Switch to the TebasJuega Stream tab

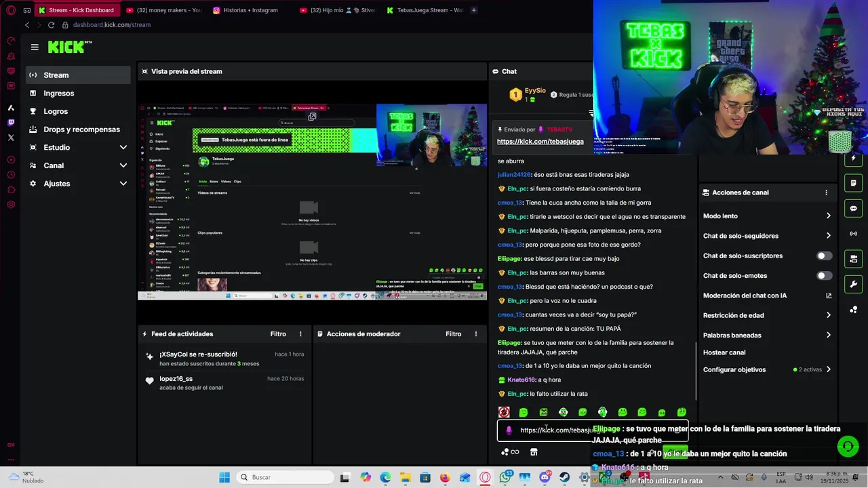click(x=424, y=10)
